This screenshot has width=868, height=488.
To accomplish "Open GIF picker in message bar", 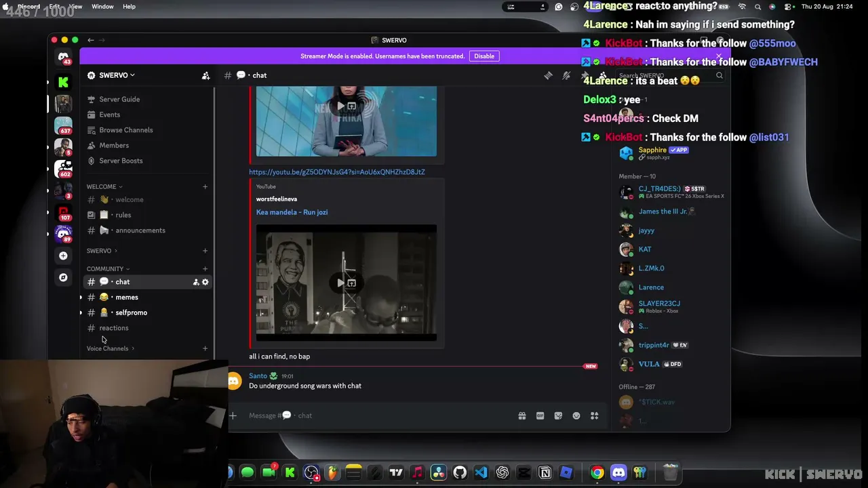I will 540,415.
